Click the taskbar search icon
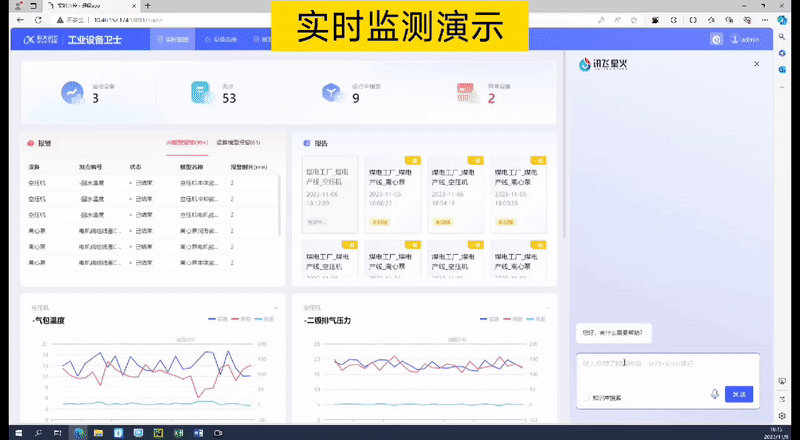Image resolution: width=800 pixels, height=440 pixels. [38, 433]
